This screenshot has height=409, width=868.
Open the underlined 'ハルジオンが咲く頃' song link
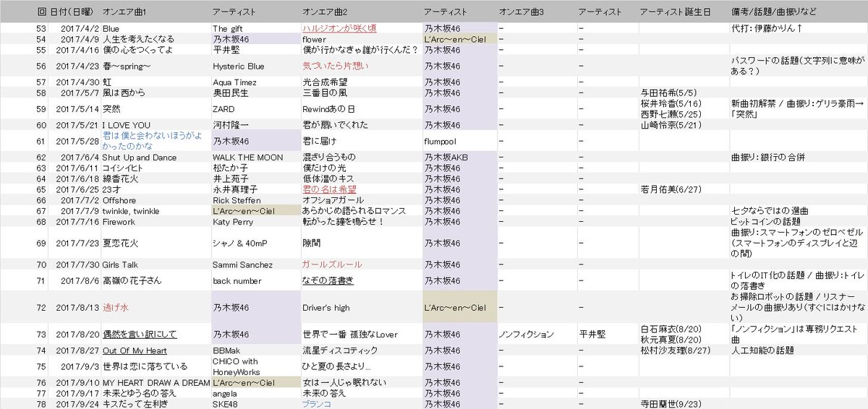[x=338, y=28]
